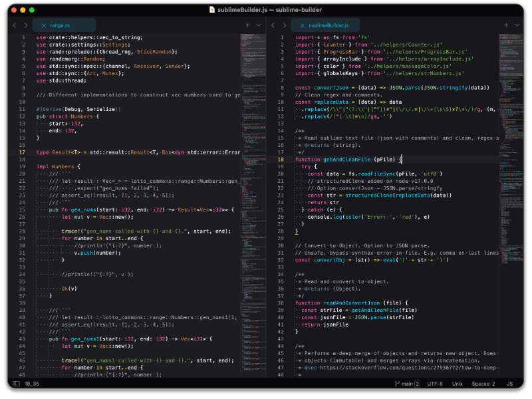Viewport: 532px width, 399px height.
Task: Toggle the sidebar from the status bar icon
Action: coord(16,384)
